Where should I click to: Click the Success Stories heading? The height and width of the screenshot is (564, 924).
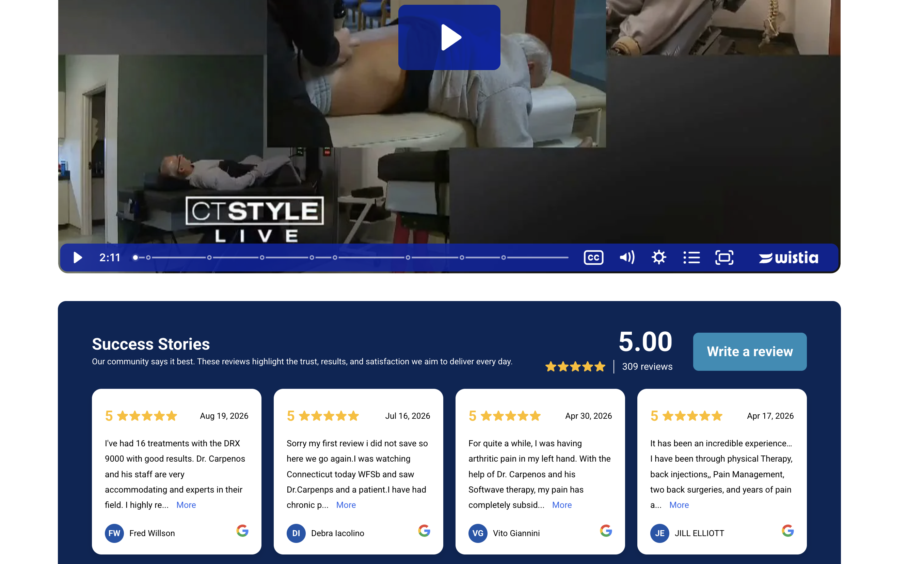click(x=151, y=344)
